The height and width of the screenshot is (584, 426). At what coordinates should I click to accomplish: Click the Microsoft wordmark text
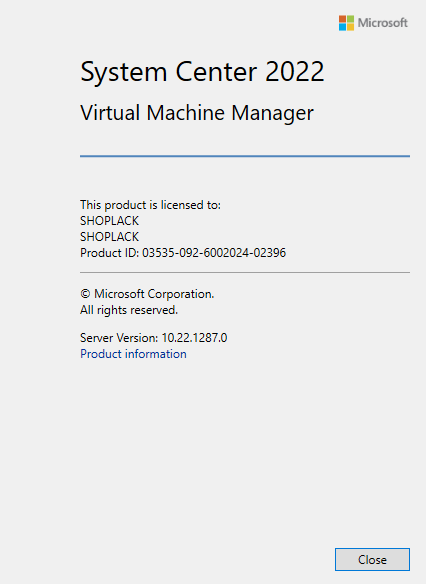click(x=382, y=23)
